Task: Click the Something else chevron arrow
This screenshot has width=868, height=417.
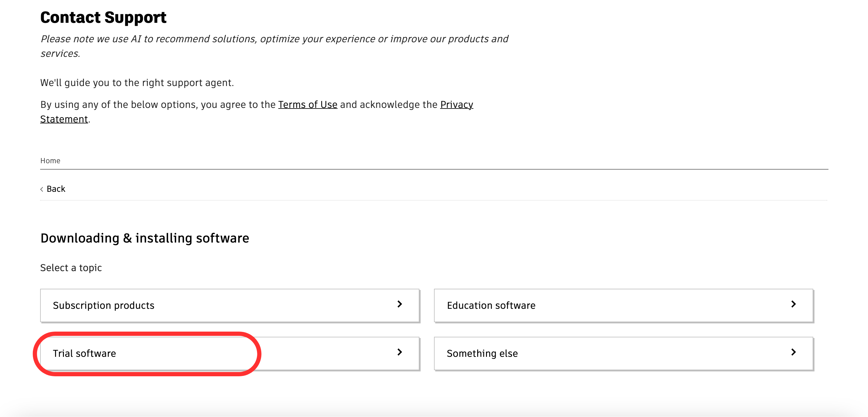Action: tap(793, 352)
